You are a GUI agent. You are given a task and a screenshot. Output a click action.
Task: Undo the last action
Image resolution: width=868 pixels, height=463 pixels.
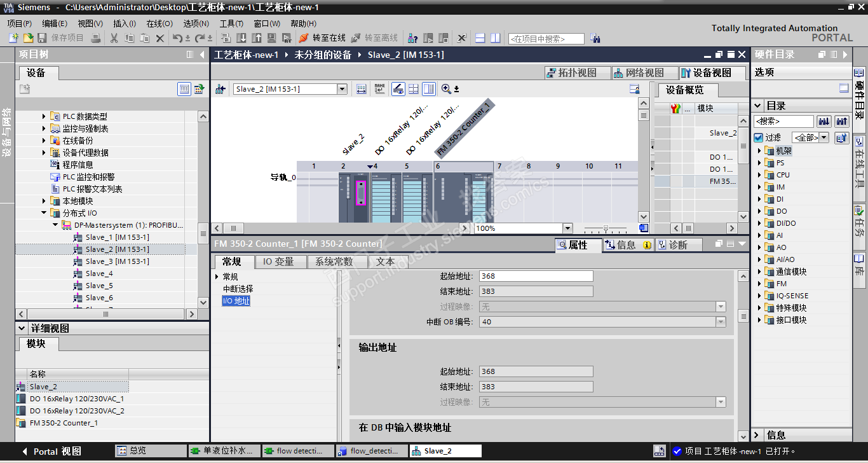(179, 38)
